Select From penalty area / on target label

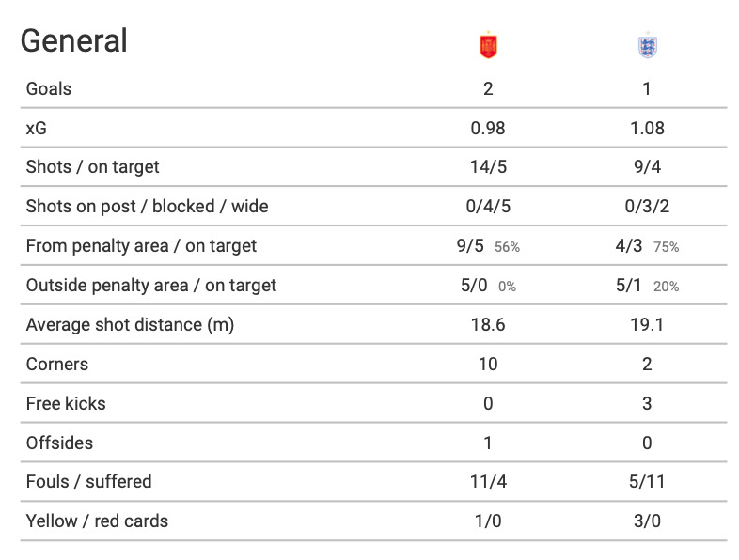(x=141, y=246)
